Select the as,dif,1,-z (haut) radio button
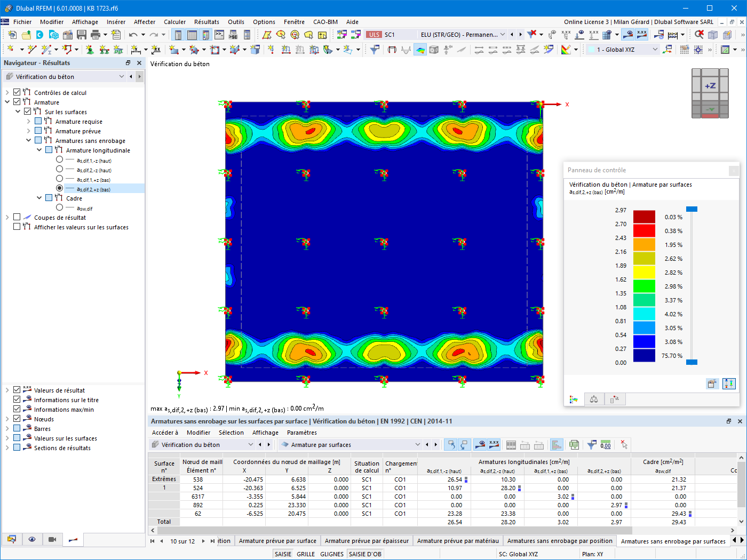Screen dimensions: 747x560 click(59, 159)
